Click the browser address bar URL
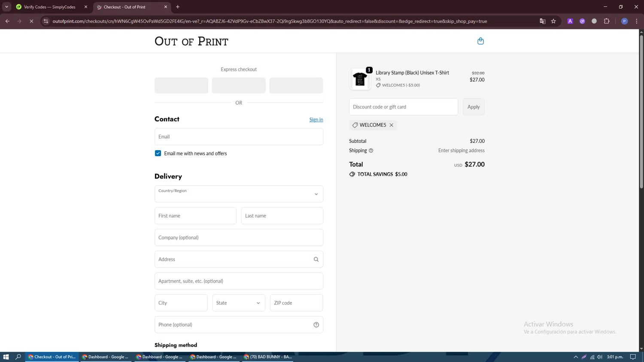 point(270,21)
